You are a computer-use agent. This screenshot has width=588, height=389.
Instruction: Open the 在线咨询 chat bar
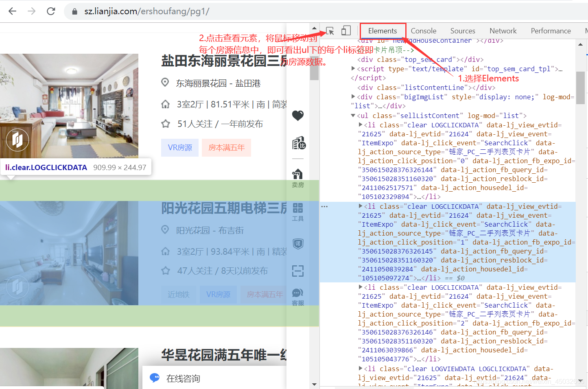(x=214, y=378)
